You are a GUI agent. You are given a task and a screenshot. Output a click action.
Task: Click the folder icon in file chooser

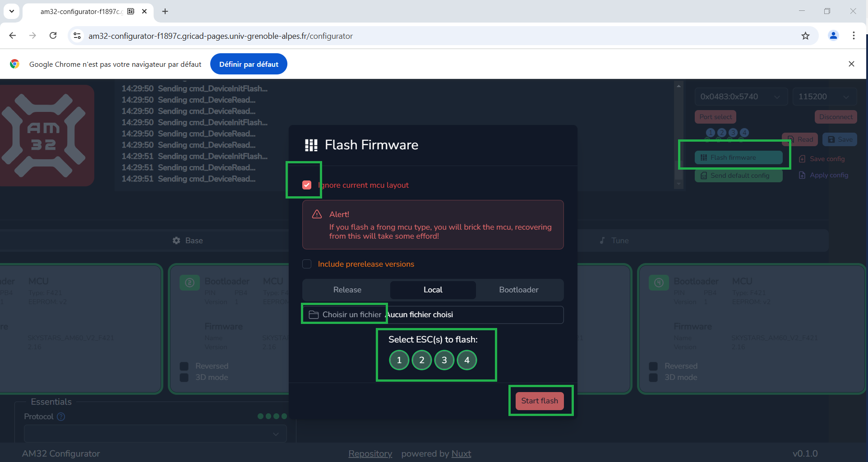tap(314, 314)
